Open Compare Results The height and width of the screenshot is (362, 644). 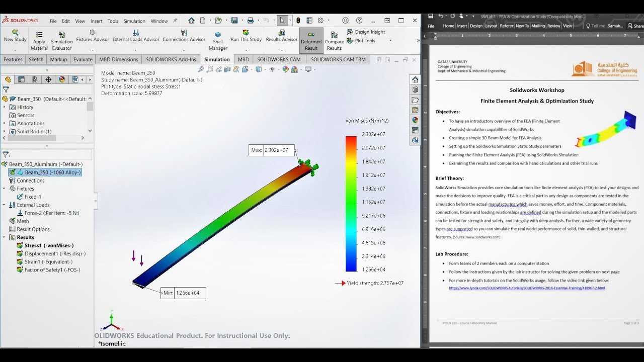coord(335,41)
